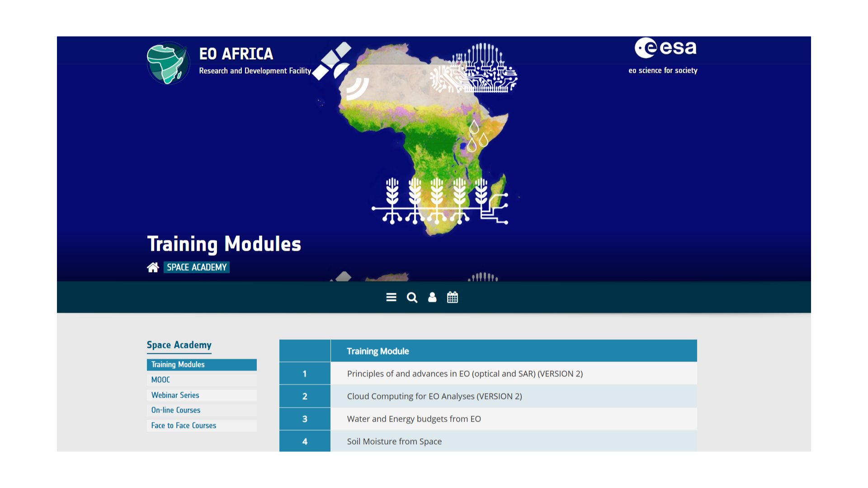This screenshot has height=488, width=868.
Task: Click the EO AFRICA logo
Action: point(168,63)
